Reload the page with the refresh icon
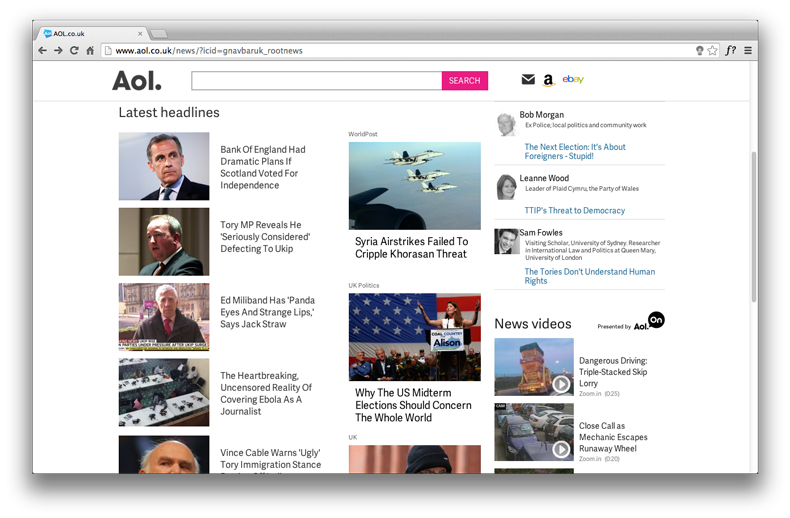 [x=74, y=50]
